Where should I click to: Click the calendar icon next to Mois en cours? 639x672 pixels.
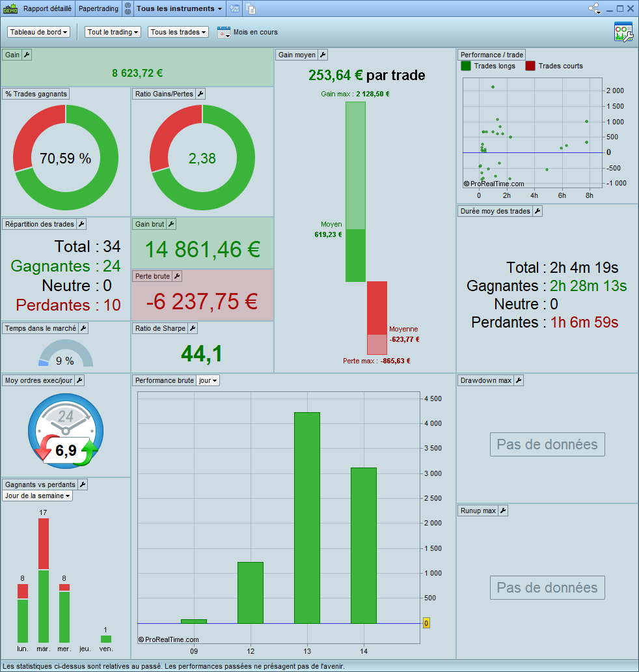[x=224, y=32]
